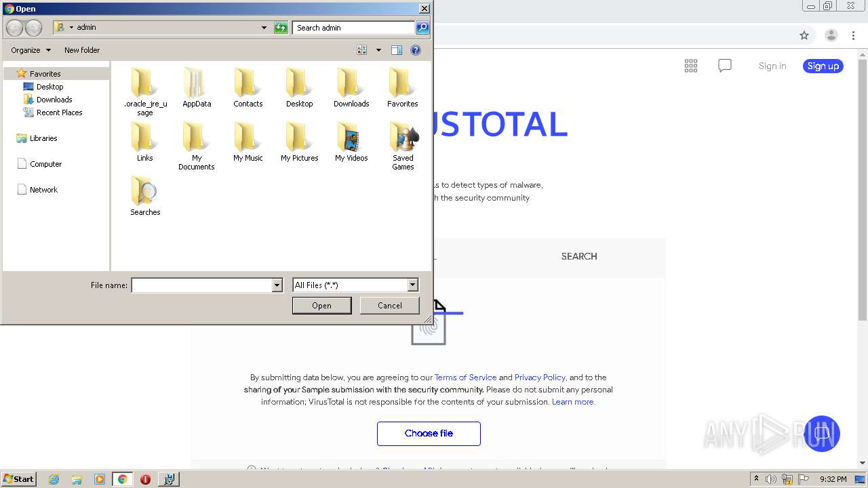Select Recent Places in navigation pane
Viewport: 868px width, 488px height.
pos(60,113)
